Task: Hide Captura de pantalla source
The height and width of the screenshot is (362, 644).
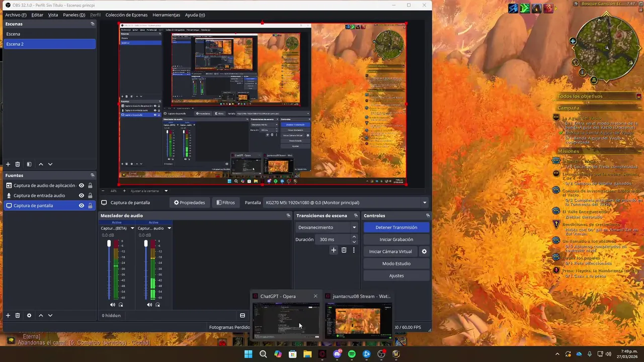Action: click(x=82, y=206)
